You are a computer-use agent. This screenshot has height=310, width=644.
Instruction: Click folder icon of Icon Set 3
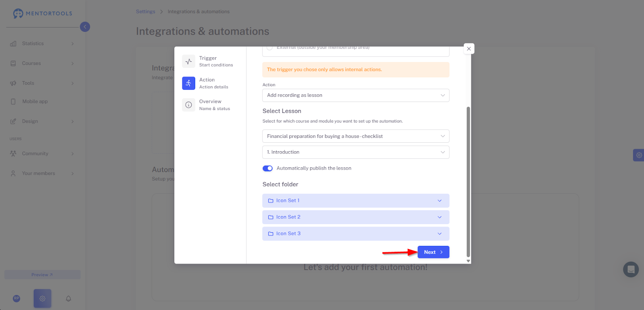(x=271, y=234)
